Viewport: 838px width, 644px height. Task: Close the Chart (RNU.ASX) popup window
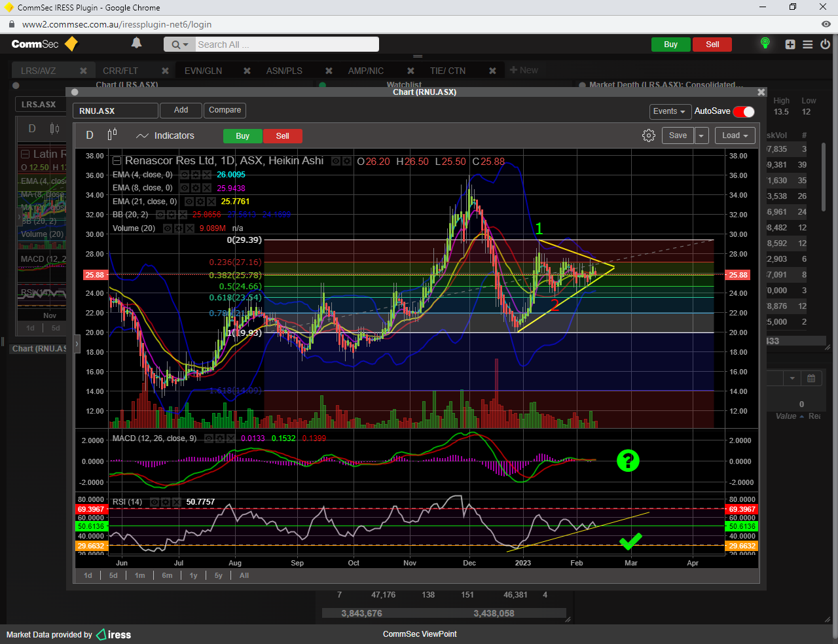pos(761,92)
